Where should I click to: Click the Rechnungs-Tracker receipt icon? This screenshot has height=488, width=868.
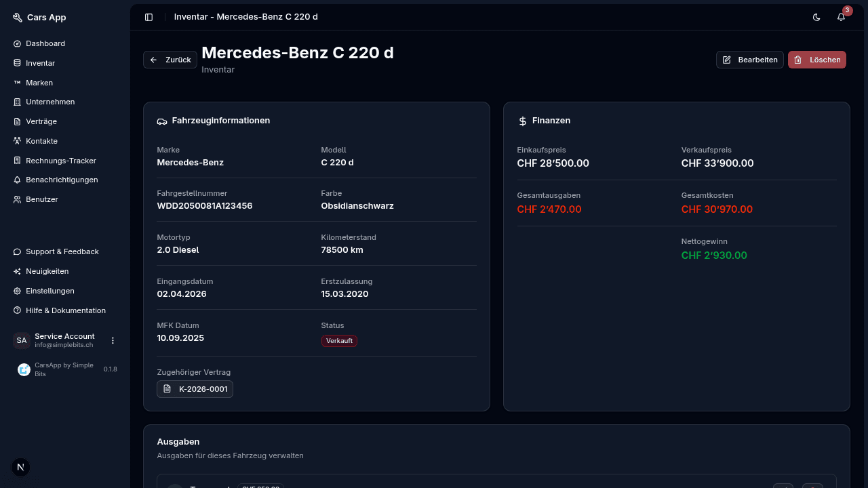18,161
